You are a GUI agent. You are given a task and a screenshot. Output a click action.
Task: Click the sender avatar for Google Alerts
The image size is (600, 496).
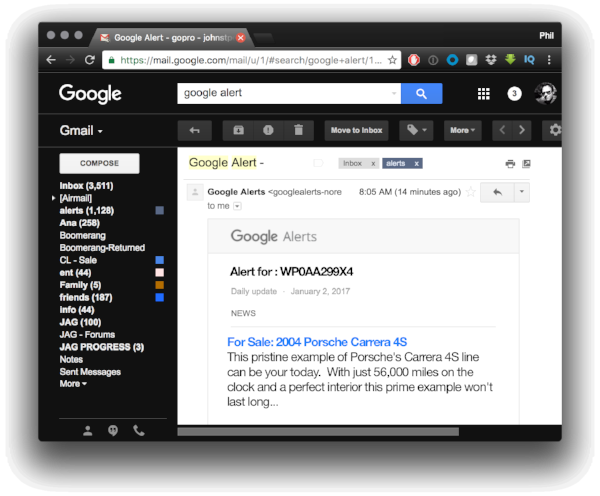tap(195, 192)
